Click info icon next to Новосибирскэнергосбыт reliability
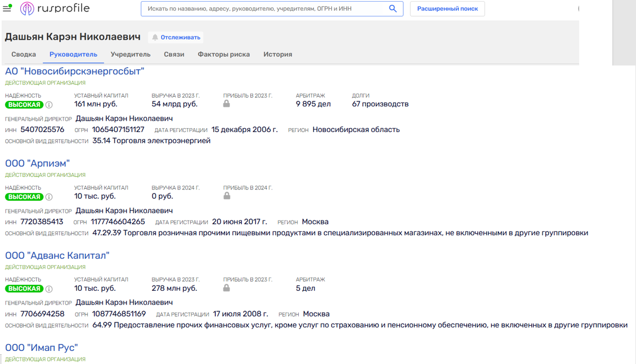The height and width of the screenshot is (364, 636). coord(49,105)
